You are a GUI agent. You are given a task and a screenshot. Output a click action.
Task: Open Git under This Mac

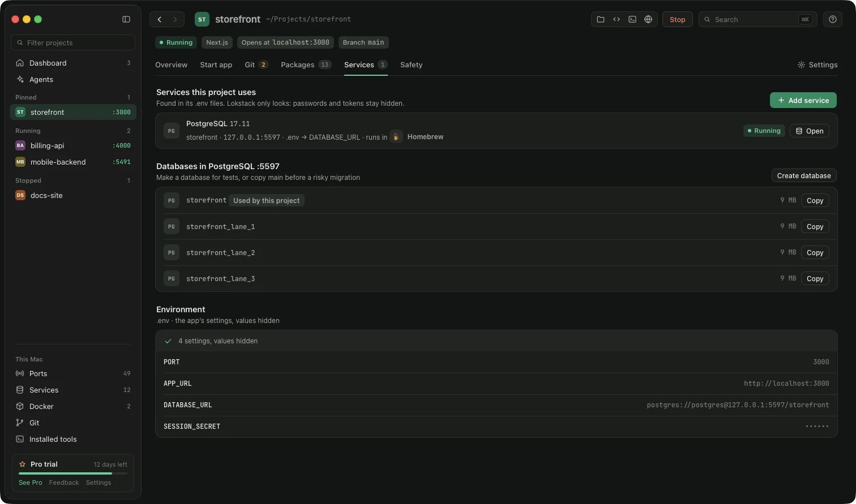73,423
